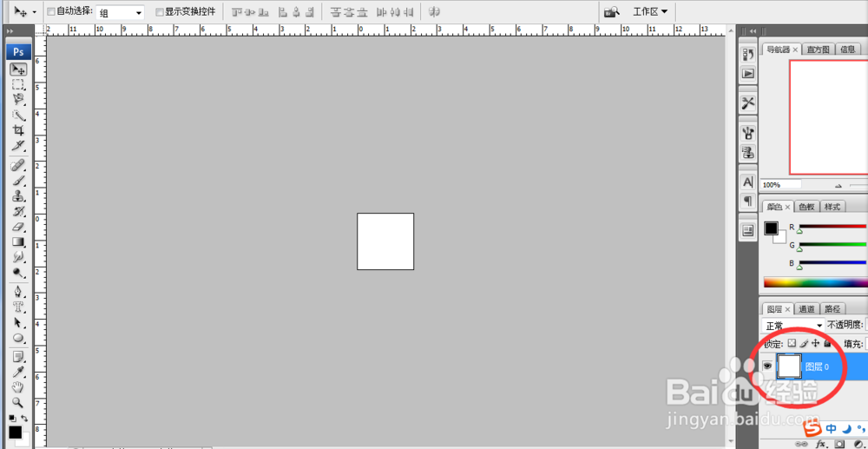Viewport: 868px width, 449px height.
Task: Select the Eraser tool
Action: pyautogui.click(x=18, y=227)
